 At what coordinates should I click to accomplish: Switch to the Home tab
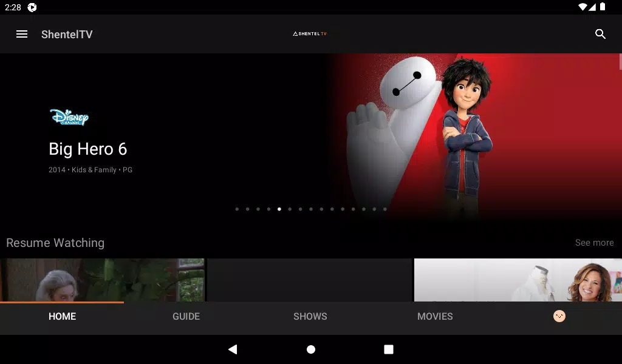[x=63, y=316]
